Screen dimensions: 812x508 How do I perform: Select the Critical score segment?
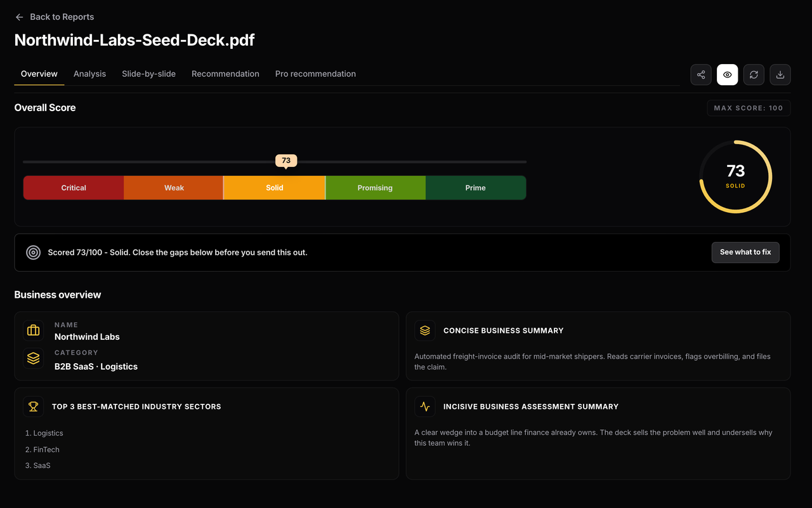tap(74, 188)
